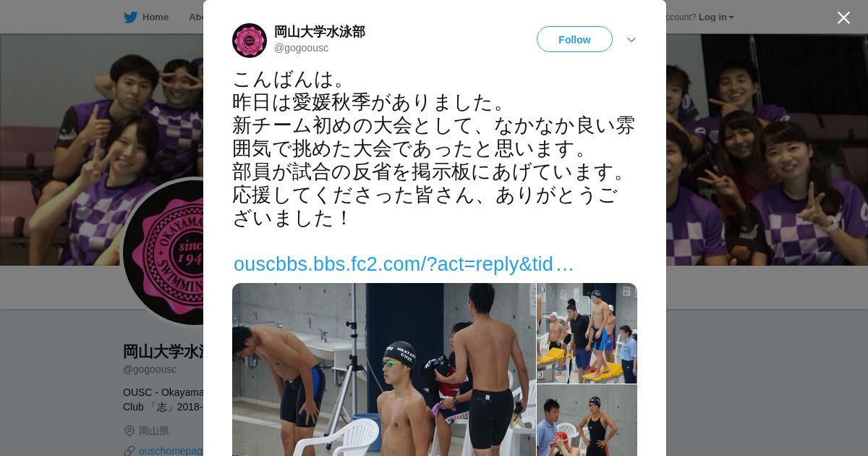The width and height of the screenshot is (868, 456).
Task: Click the Twitter bird Home icon
Action: pos(130,17)
